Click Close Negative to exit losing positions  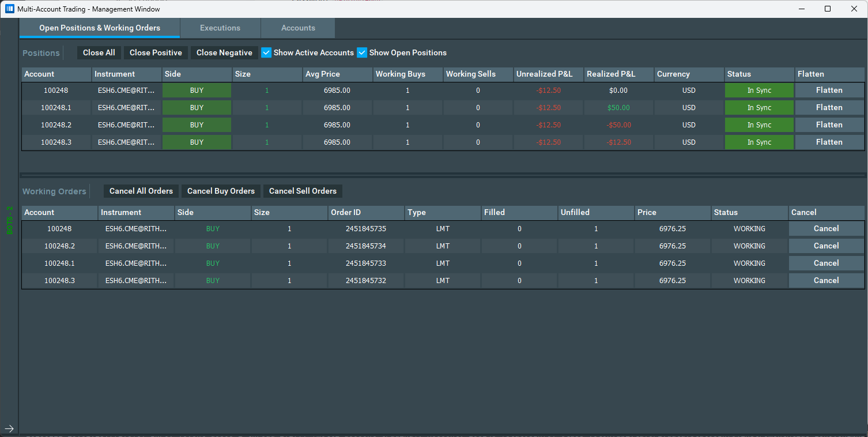[x=224, y=52]
